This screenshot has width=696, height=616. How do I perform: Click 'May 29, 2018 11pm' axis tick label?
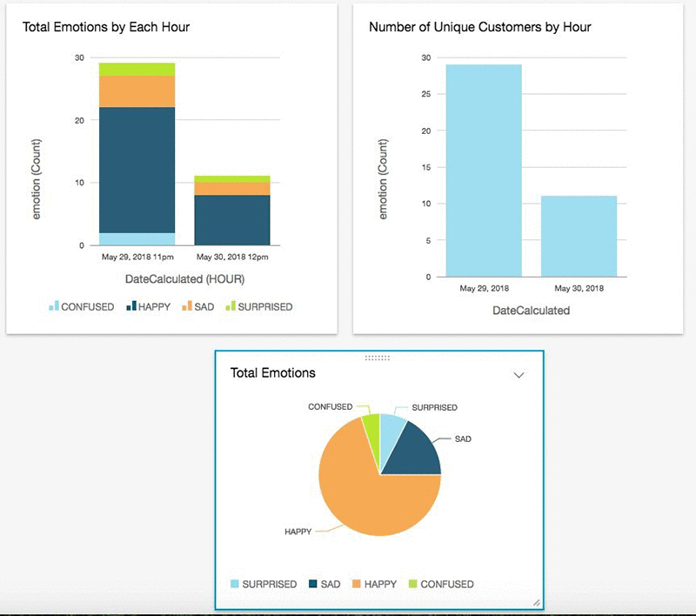tap(137, 257)
